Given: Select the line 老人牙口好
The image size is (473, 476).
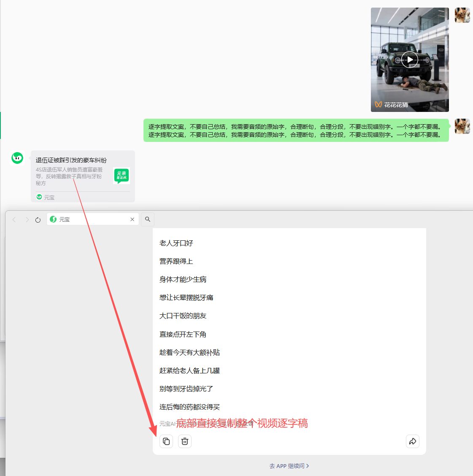Looking at the screenshot, I should 176,243.
